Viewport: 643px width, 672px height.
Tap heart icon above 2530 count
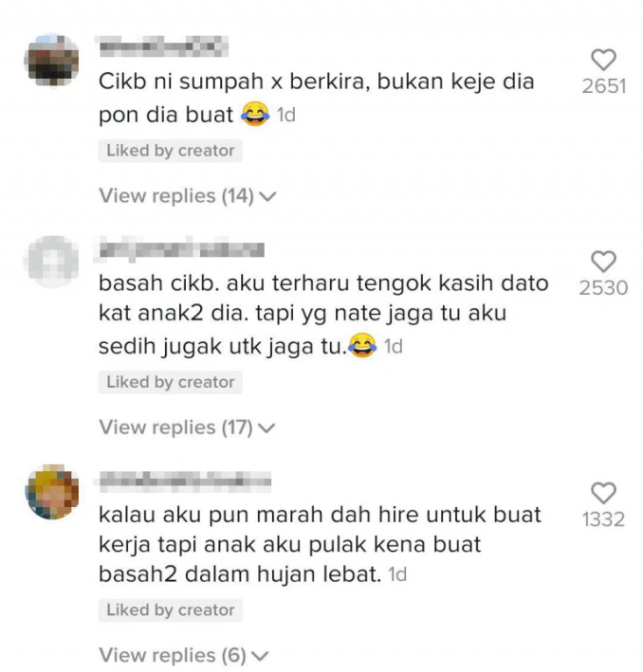[x=603, y=262]
